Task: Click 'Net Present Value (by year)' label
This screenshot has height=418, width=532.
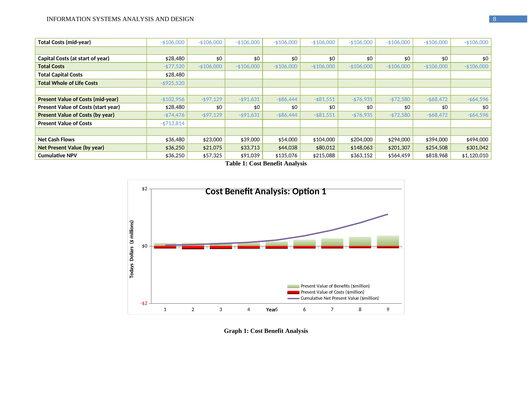Action: (x=71, y=148)
